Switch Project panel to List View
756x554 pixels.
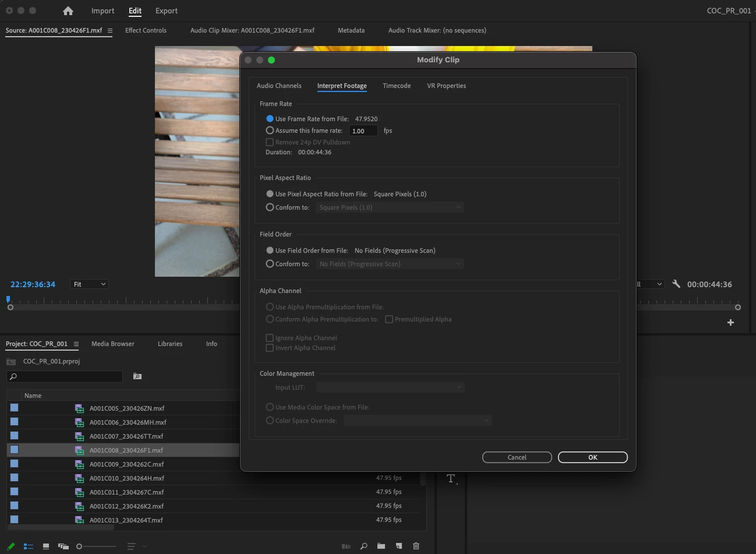28,546
